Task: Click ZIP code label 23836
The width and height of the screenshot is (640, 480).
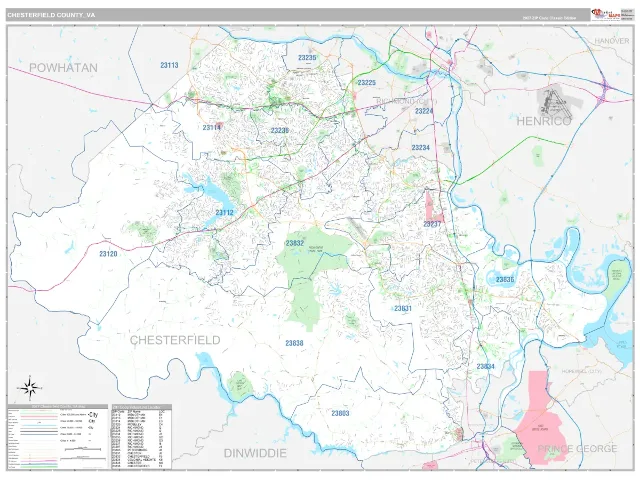Action: pyautogui.click(x=505, y=280)
